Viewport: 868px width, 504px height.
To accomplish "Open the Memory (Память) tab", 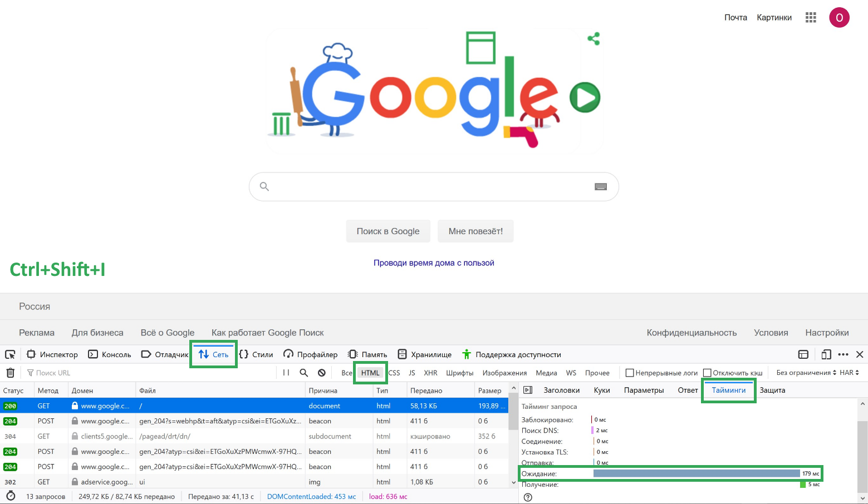I will coord(367,354).
